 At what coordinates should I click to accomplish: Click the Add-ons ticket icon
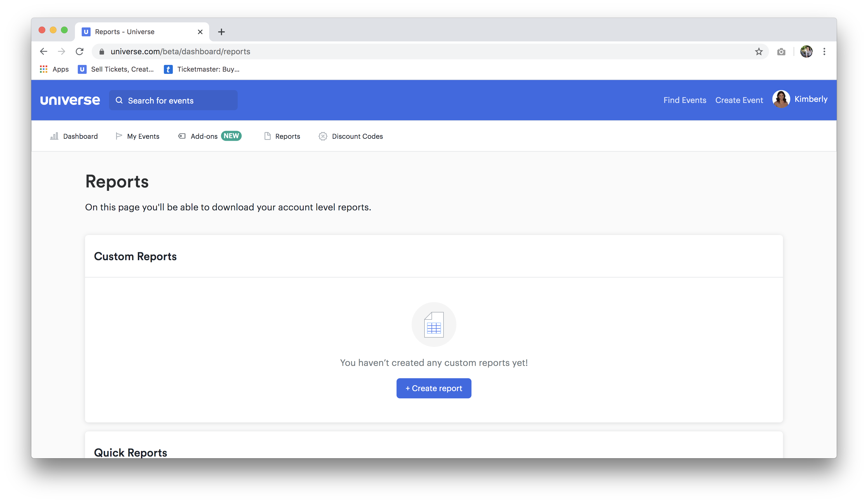182,136
